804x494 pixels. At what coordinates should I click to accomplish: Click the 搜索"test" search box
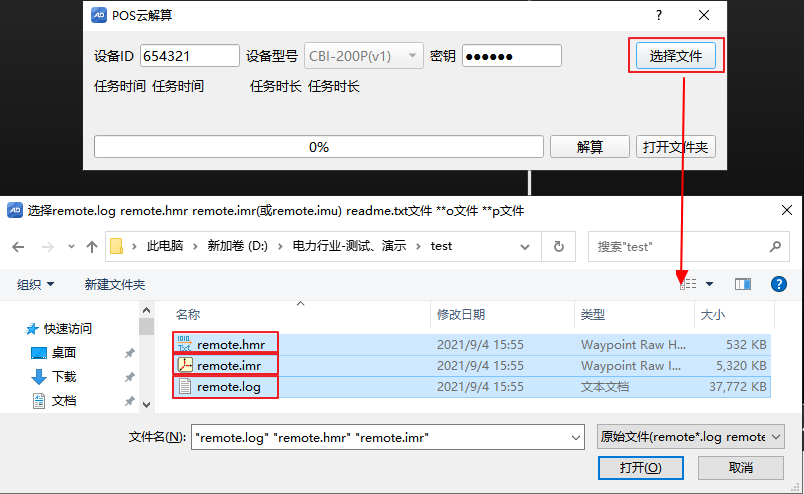[688, 247]
